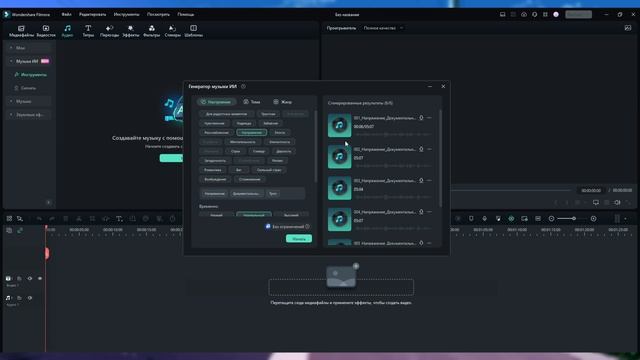Collapse the left panel with bottom arrow
The height and width of the screenshot is (360, 640).
48,202
